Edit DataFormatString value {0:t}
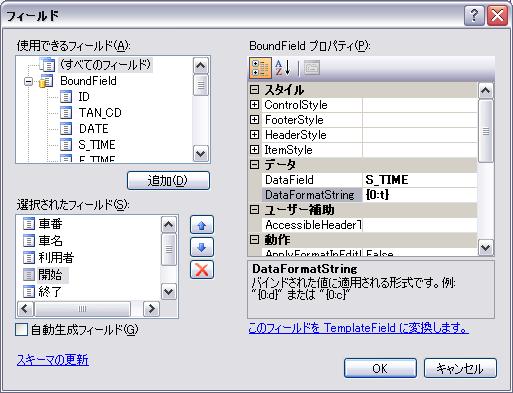This screenshot has width=513, height=393. click(420, 195)
